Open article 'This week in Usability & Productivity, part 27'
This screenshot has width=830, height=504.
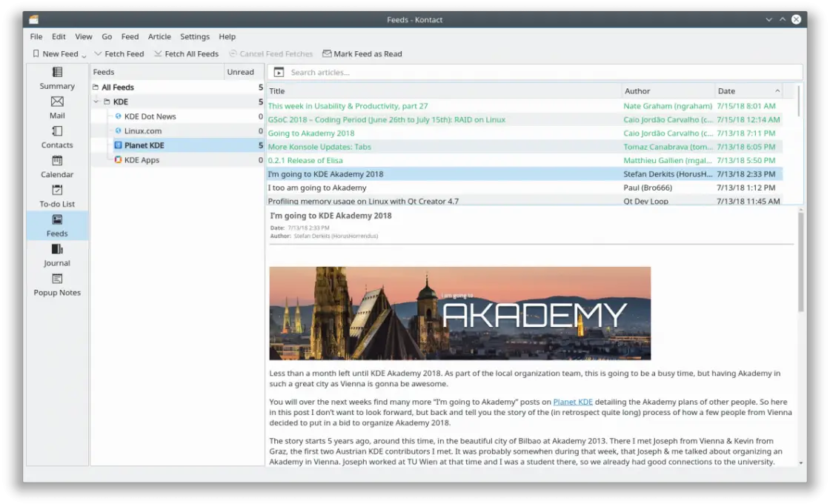525,106
